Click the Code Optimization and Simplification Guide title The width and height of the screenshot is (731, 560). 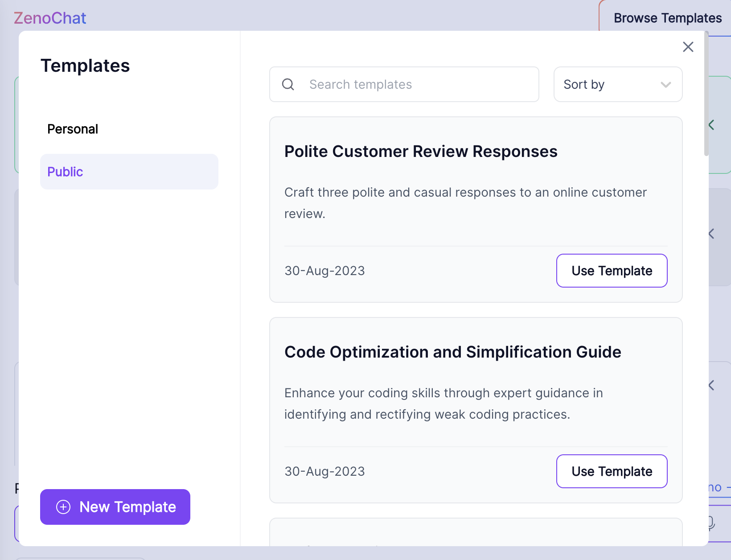click(453, 352)
